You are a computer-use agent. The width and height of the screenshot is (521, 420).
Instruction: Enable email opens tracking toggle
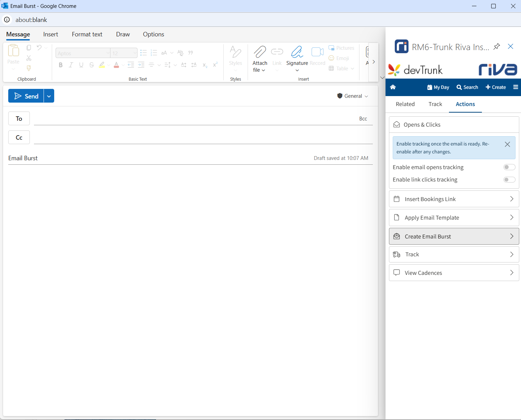(509, 167)
